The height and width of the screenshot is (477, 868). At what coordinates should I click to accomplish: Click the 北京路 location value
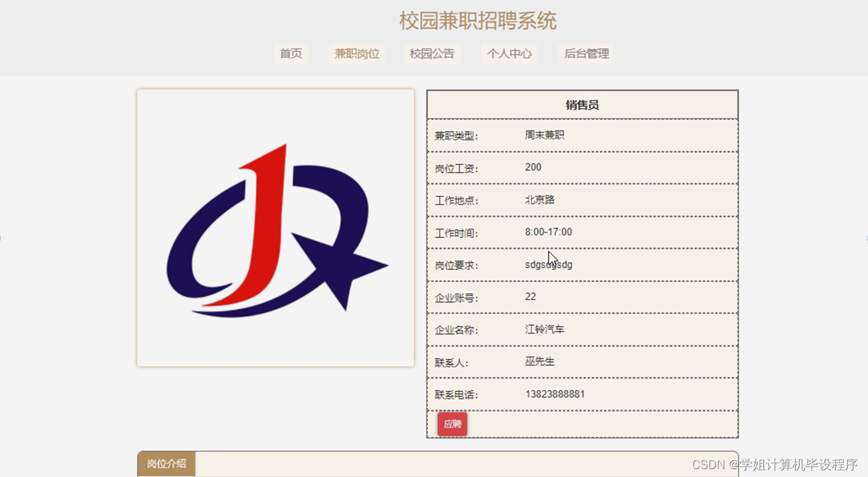(540, 200)
